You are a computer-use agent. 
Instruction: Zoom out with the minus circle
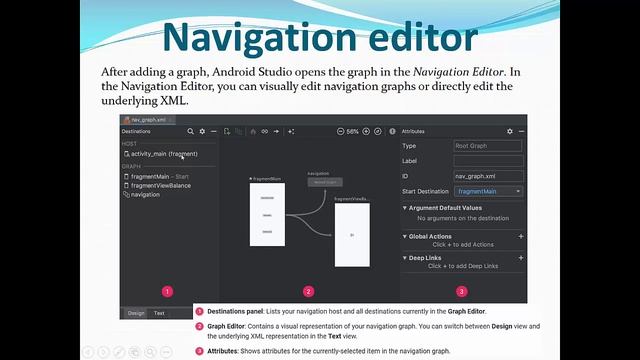(x=340, y=131)
